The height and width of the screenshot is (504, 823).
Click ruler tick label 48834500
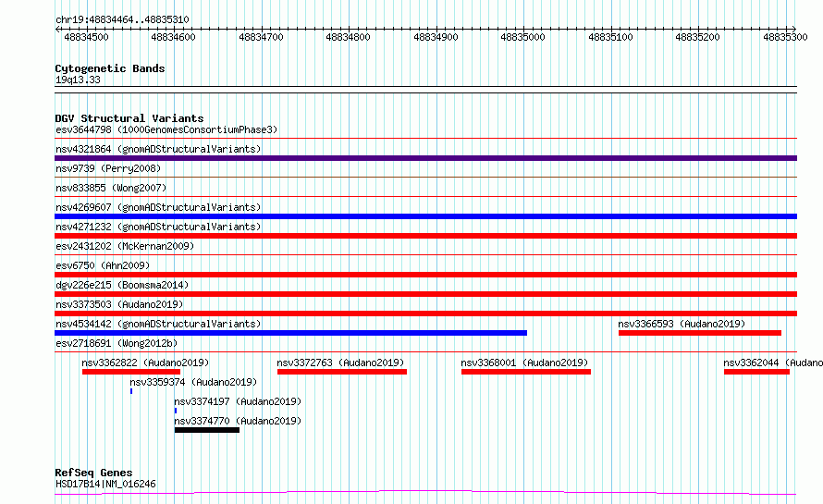click(86, 37)
